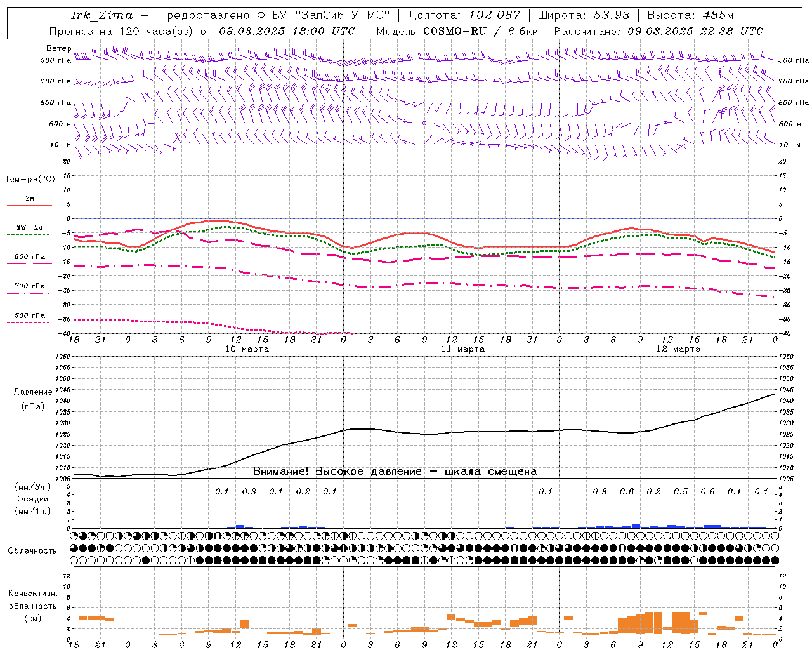The image size is (812, 650).
Task: Click the 'Td 2м' dew point legend entry
Action: tap(30, 227)
